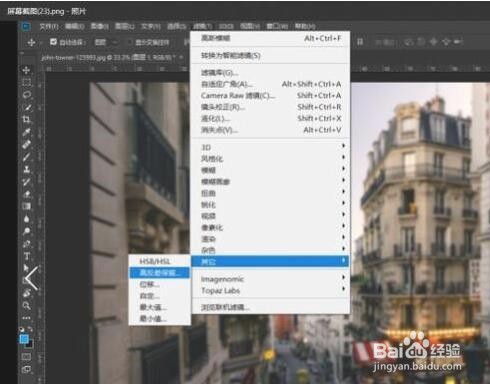Open the 图层(L) menu
Viewport: 490px width, 384px height.
click(124, 26)
